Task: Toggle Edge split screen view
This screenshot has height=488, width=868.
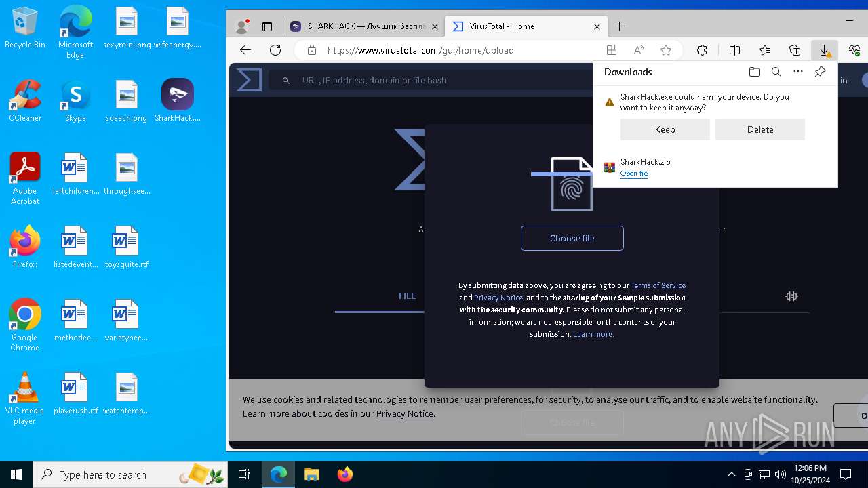Action: click(734, 50)
